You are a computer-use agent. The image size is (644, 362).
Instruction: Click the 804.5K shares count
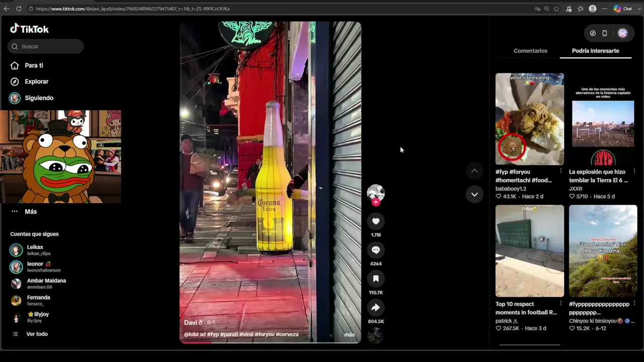[376, 321]
